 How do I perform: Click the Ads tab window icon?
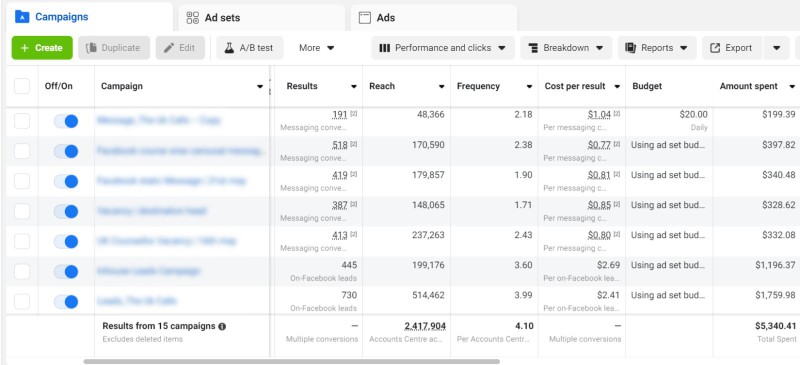click(364, 18)
